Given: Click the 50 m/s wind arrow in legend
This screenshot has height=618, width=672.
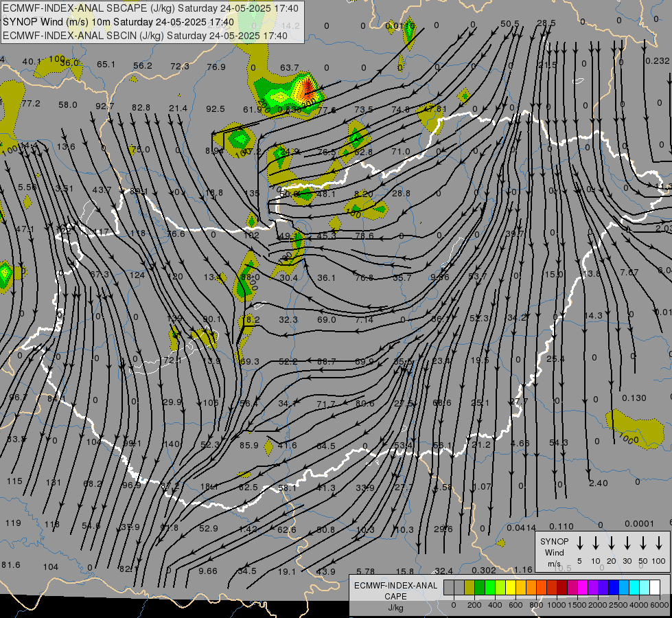Looking at the screenshot, I should pos(643,543).
